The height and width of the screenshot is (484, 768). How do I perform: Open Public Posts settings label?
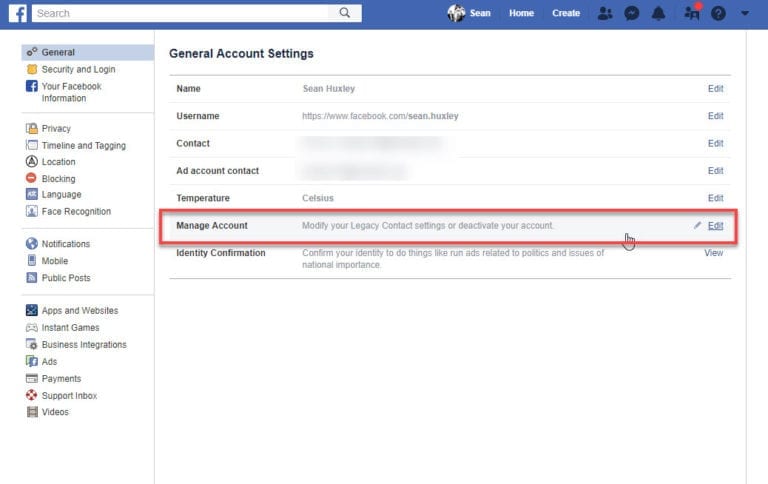point(66,278)
